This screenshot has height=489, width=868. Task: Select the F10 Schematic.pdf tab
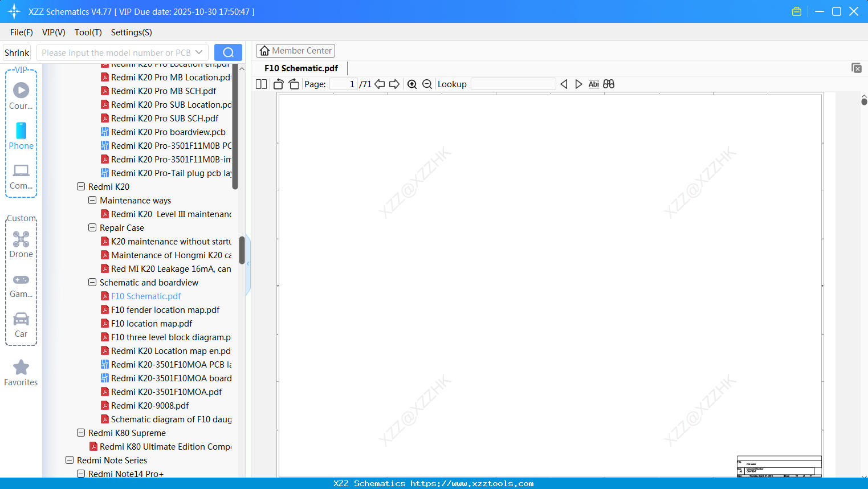301,68
